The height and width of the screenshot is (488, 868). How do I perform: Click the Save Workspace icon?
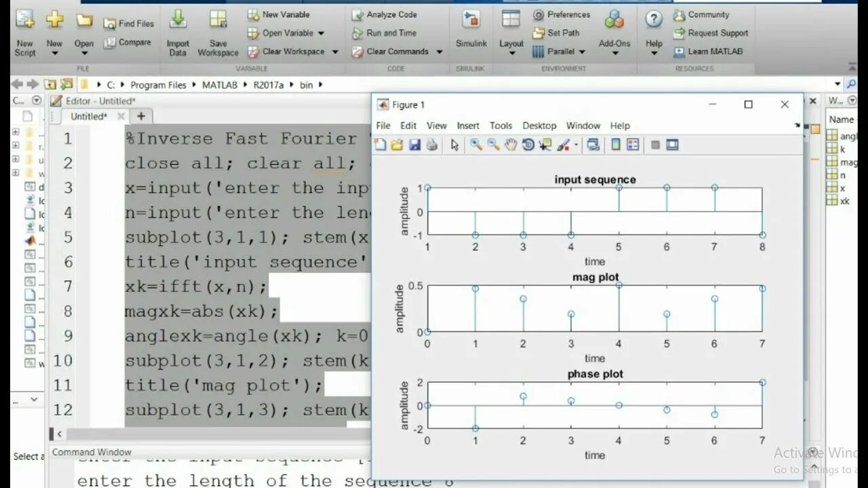218,19
